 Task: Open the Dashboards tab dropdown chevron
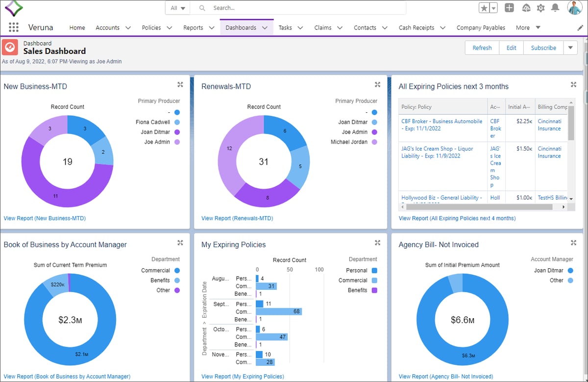pyautogui.click(x=265, y=28)
